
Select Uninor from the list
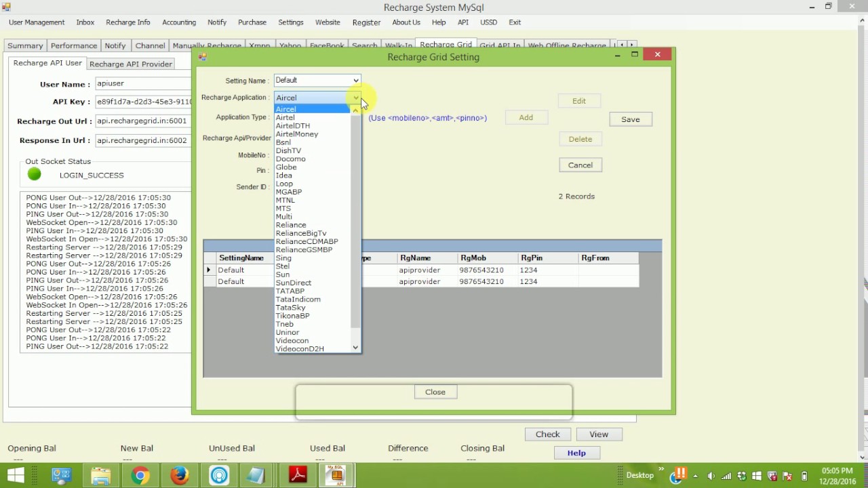pos(288,332)
